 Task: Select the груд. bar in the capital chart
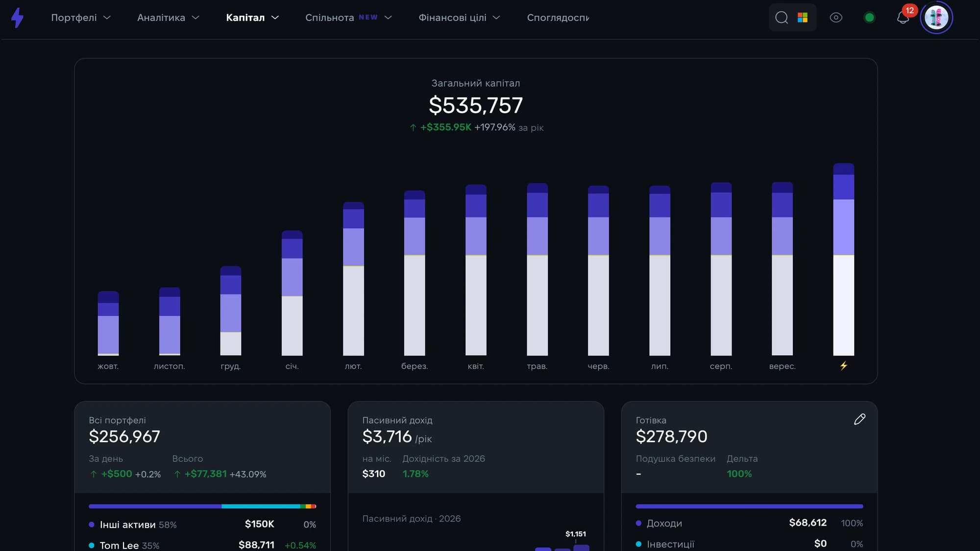click(231, 311)
